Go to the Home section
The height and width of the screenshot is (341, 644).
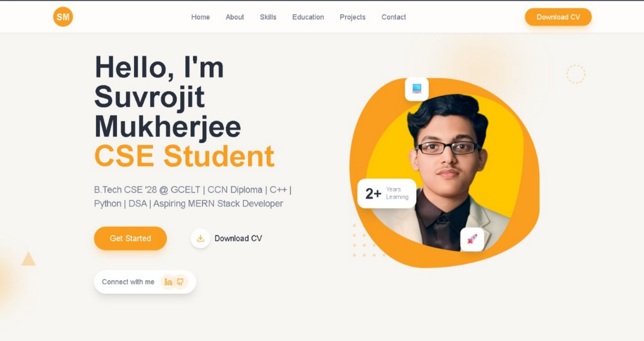pos(201,17)
